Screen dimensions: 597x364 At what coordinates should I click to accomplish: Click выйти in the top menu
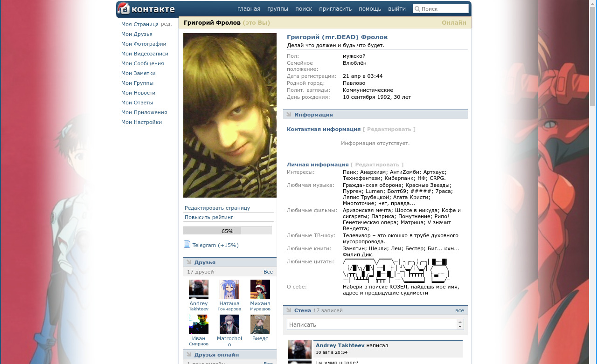pyautogui.click(x=397, y=9)
